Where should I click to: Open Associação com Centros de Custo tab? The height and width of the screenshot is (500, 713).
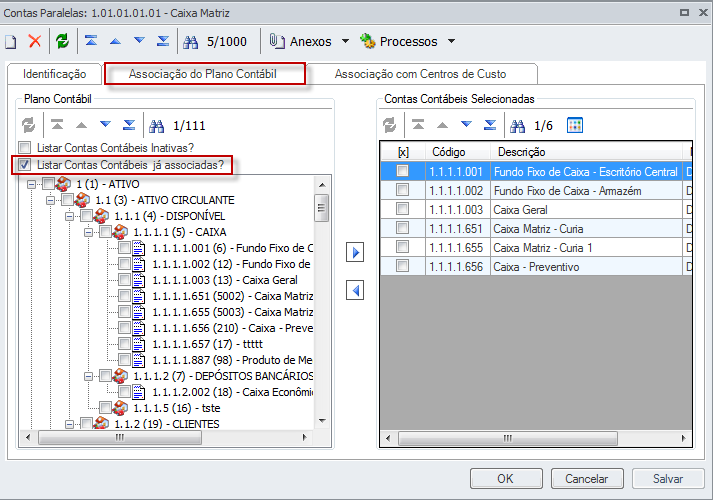(x=420, y=74)
